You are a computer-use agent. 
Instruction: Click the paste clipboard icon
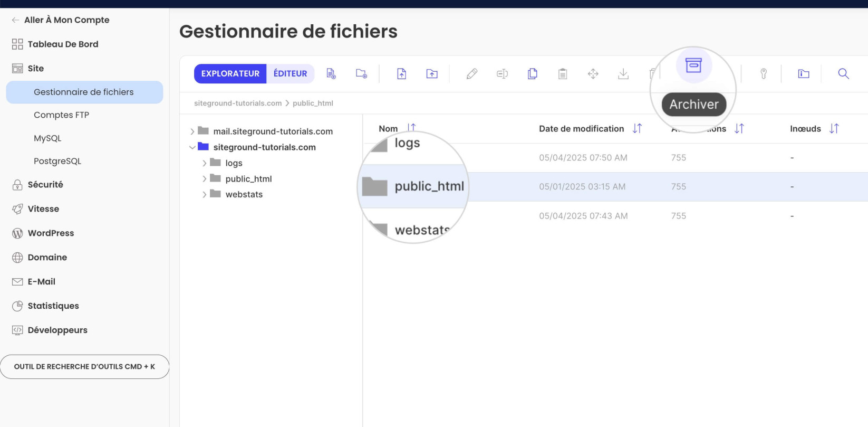(x=563, y=74)
